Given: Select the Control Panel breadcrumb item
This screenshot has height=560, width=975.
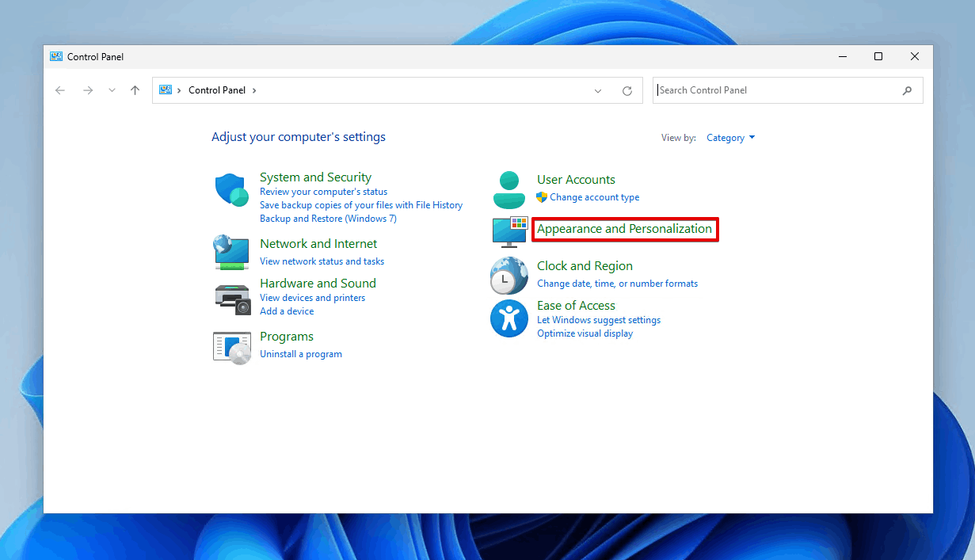Looking at the screenshot, I should (x=217, y=90).
